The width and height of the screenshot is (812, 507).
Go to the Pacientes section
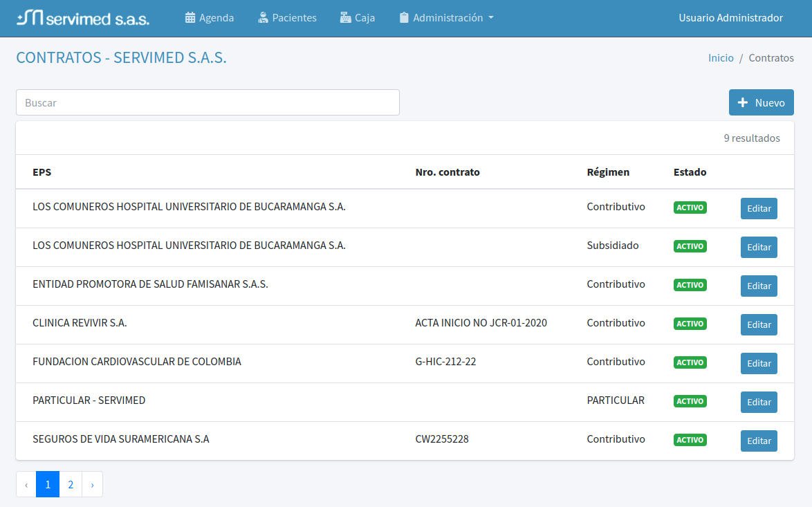point(294,18)
